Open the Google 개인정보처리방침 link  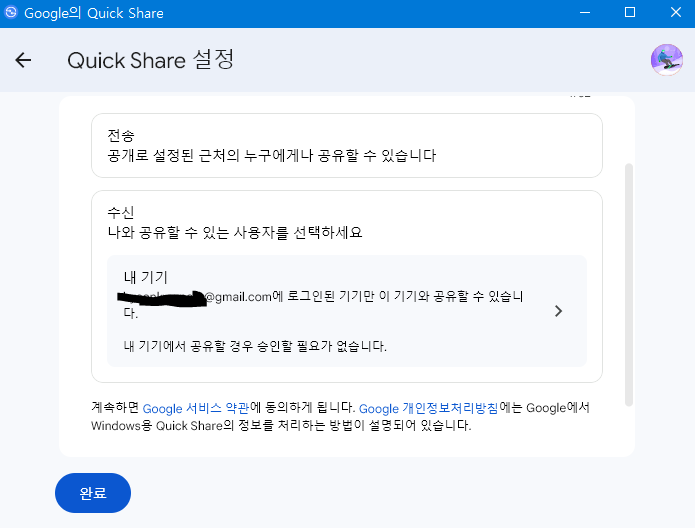click(x=429, y=408)
